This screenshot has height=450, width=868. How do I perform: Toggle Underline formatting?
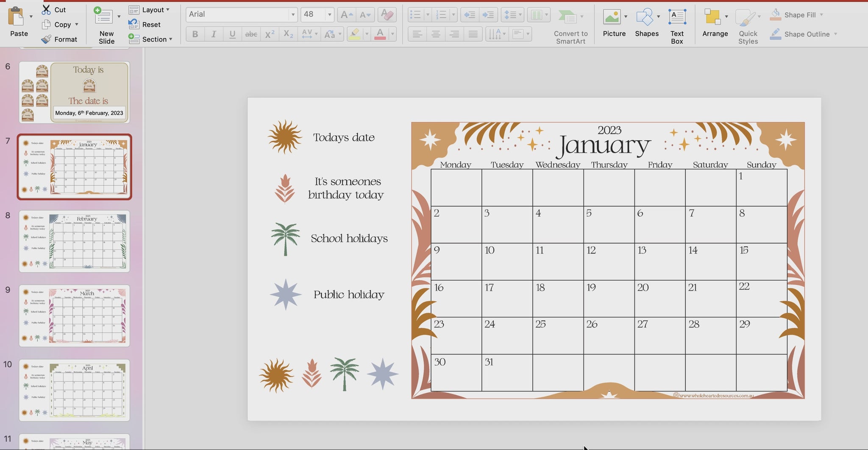coord(232,34)
